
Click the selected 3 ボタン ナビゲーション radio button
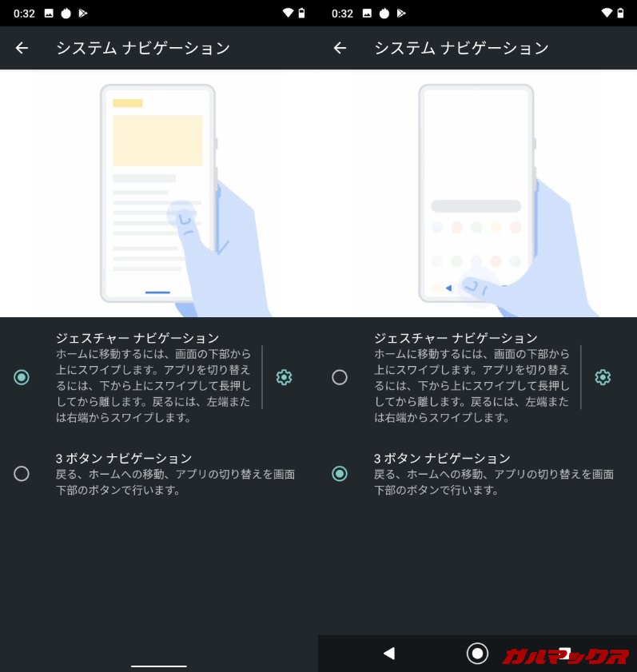tap(340, 474)
